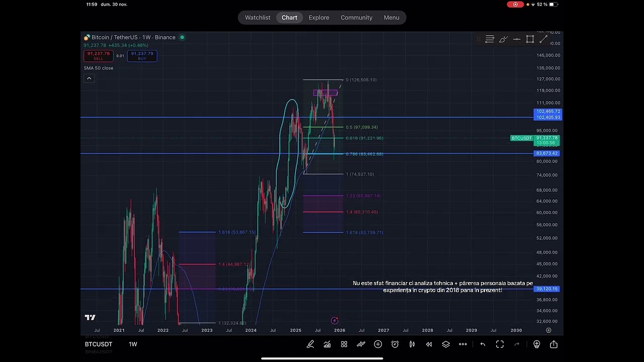The image size is (644, 362).
Task: Open the Explore tab
Action: pyautogui.click(x=319, y=18)
